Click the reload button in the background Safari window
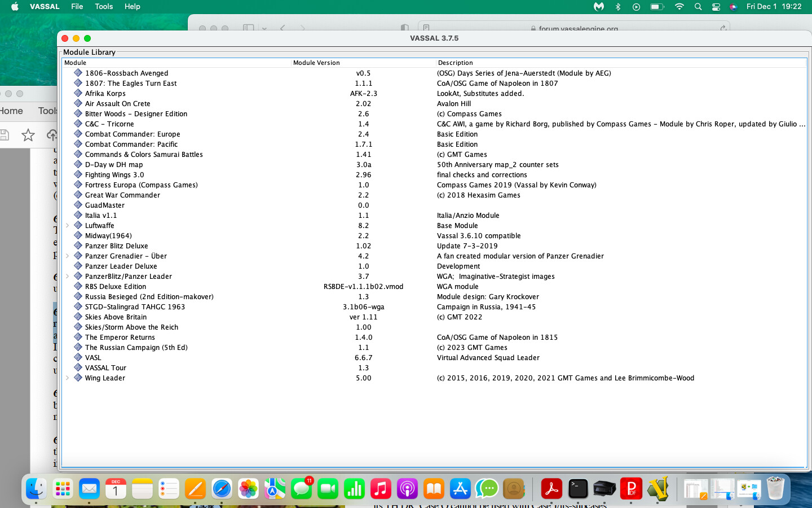 pos(723,28)
